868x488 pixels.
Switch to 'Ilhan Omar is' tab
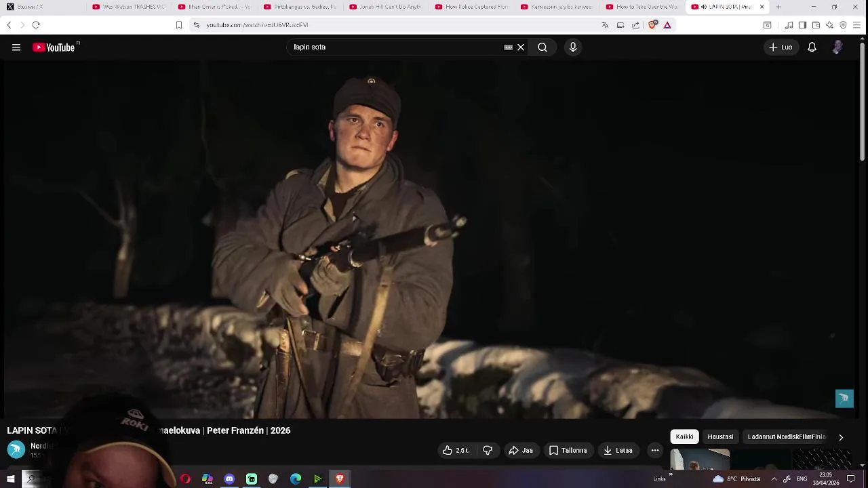(x=214, y=7)
